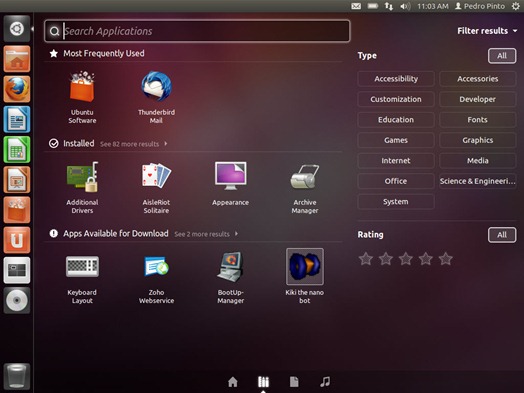Image resolution: width=524 pixels, height=393 pixels.
Task: Expand Apps Available, see 2 more results
Action: tap(206, 234)
